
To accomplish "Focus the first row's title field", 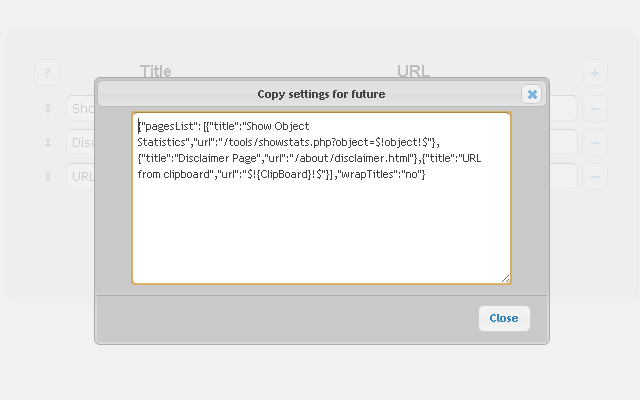I will (81, 108).
